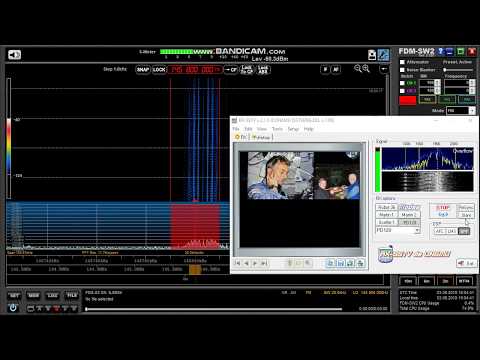480x360 pixels.
Task: Enable the CH 2 notch checkbox
Action: [x=402, y=91]
